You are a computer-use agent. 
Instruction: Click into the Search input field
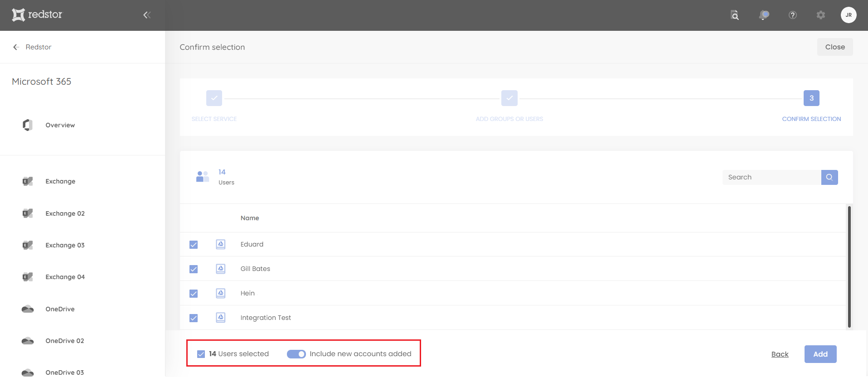coord(772,177)
